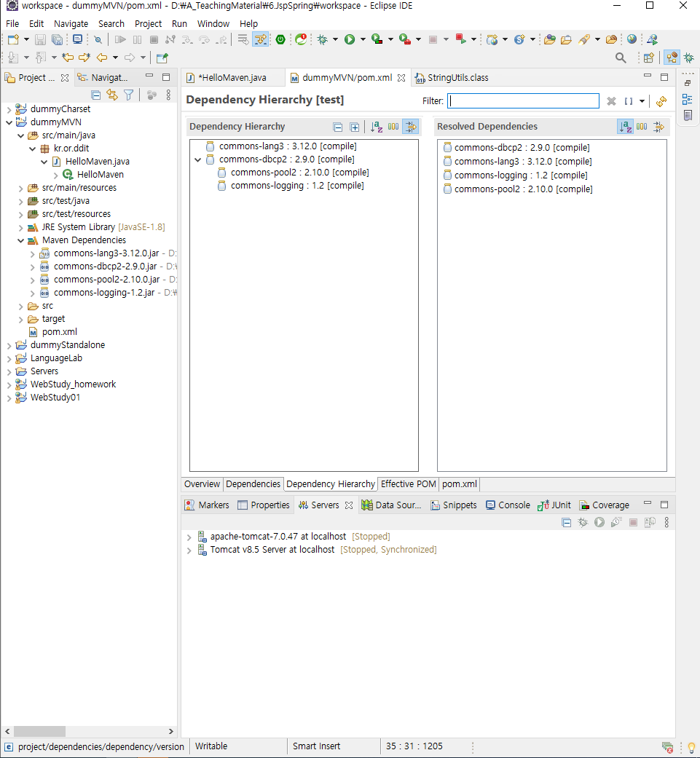The height and width of the screenshot is (758, 700).
Task: Click the Refresh icon next to Filter
Action: tap(661, 101)
